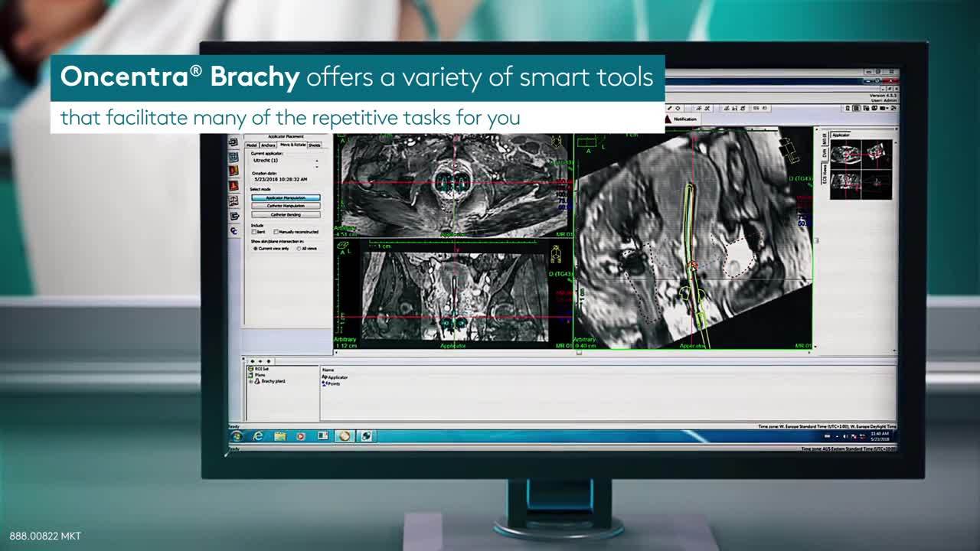Click the orientation cube icon in the sagittal view
This screenshot has width=980, height=551.
point(789,150)
